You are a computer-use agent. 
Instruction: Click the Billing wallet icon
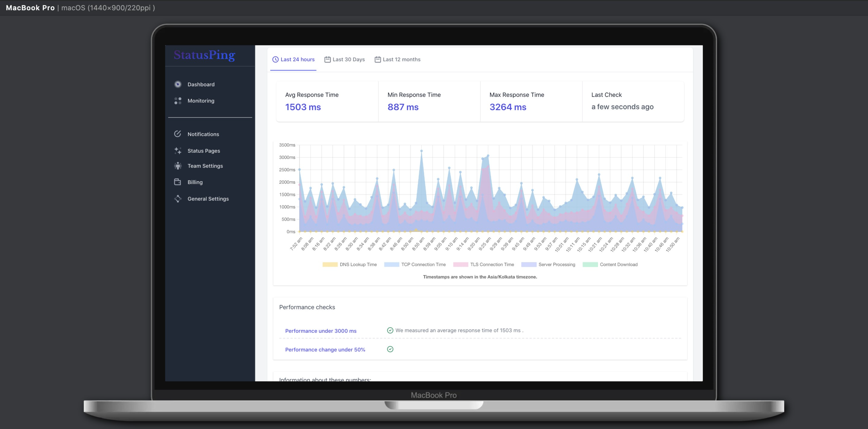178,182
